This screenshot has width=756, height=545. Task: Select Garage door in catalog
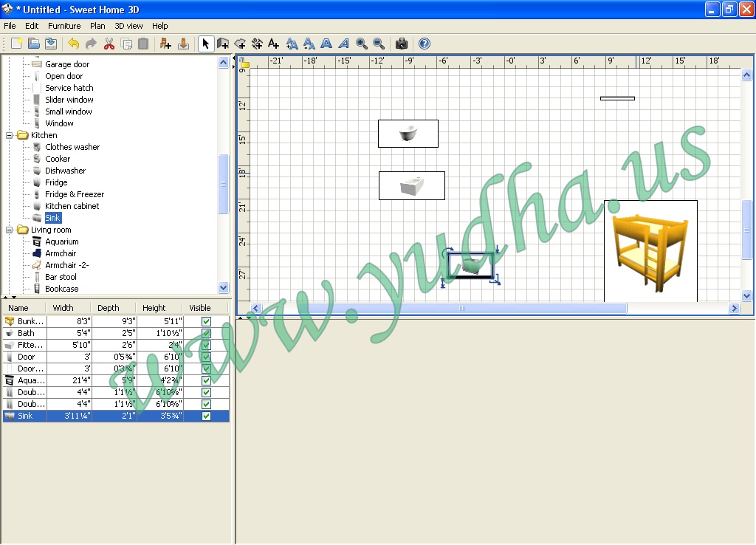67,64
